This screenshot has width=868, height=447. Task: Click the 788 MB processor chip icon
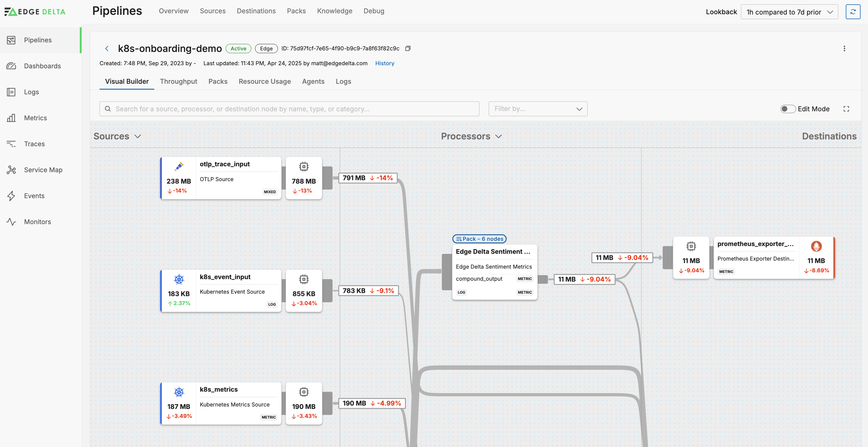pos(304,167)
